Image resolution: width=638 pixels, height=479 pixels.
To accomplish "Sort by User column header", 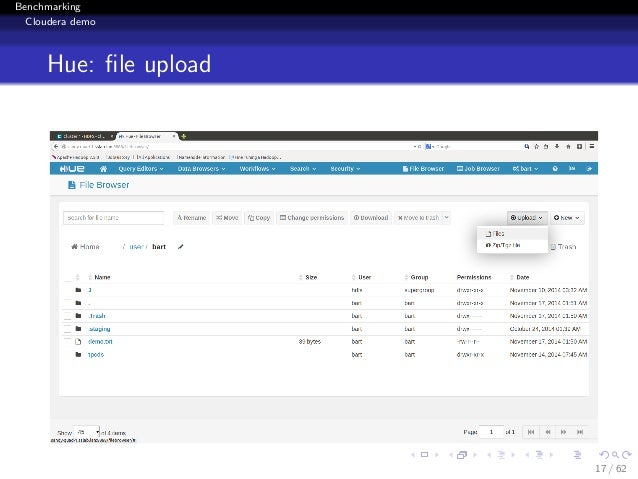I will (364, 277).
